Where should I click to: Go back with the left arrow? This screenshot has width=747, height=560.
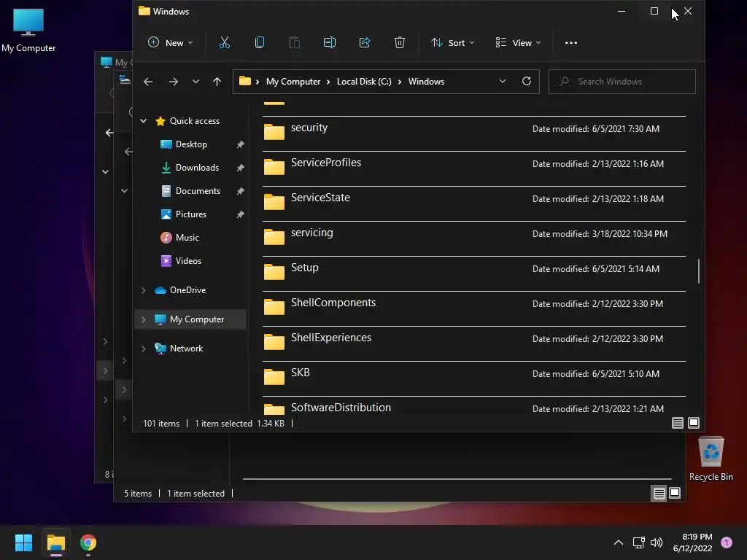pyautogui.click(x=148, y=82)
